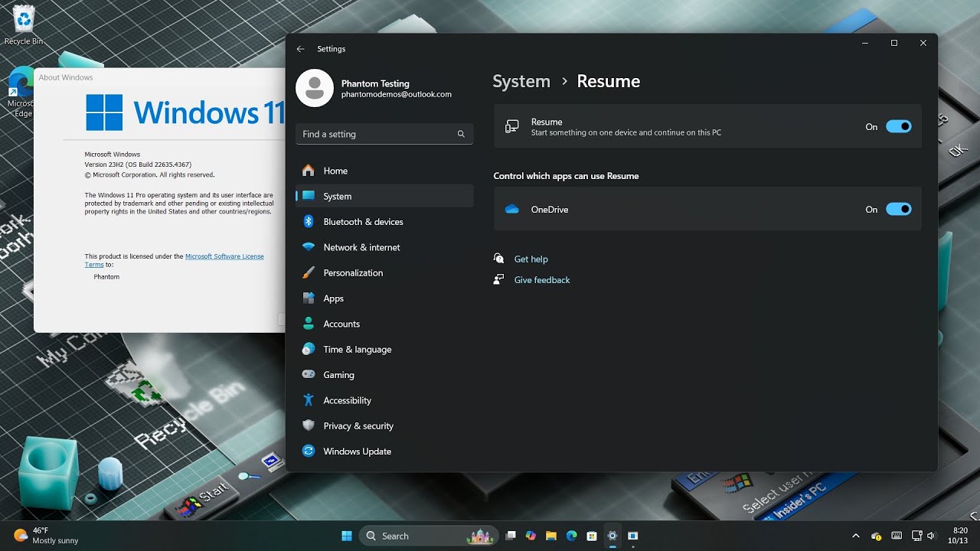The width and height of the screenshot is (980, 551).
Task: Launch File Explorer from the taskbar
Action: pos(550,536)
